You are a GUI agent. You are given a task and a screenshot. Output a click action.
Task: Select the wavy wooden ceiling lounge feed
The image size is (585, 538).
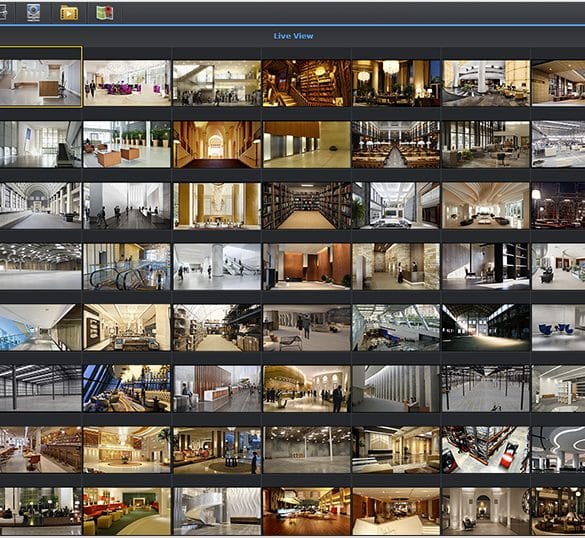[485, 206]
